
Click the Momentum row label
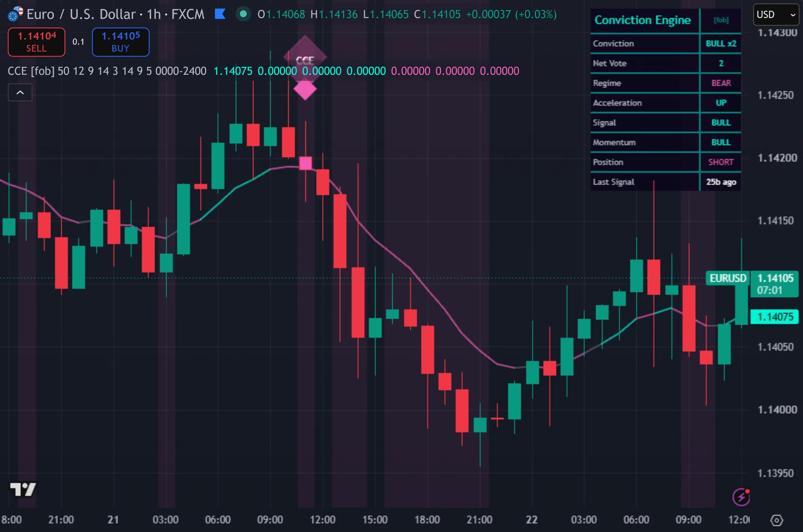[614, 142]
